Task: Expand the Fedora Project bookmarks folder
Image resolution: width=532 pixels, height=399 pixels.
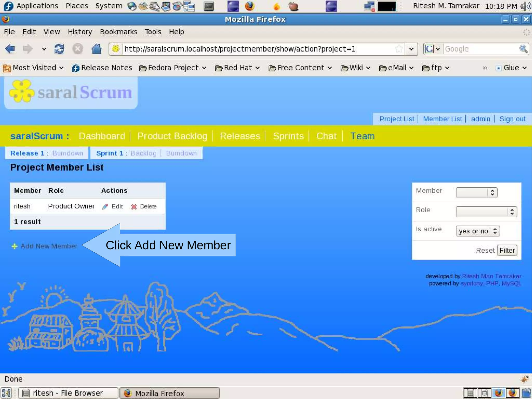Action: (173, 68)
